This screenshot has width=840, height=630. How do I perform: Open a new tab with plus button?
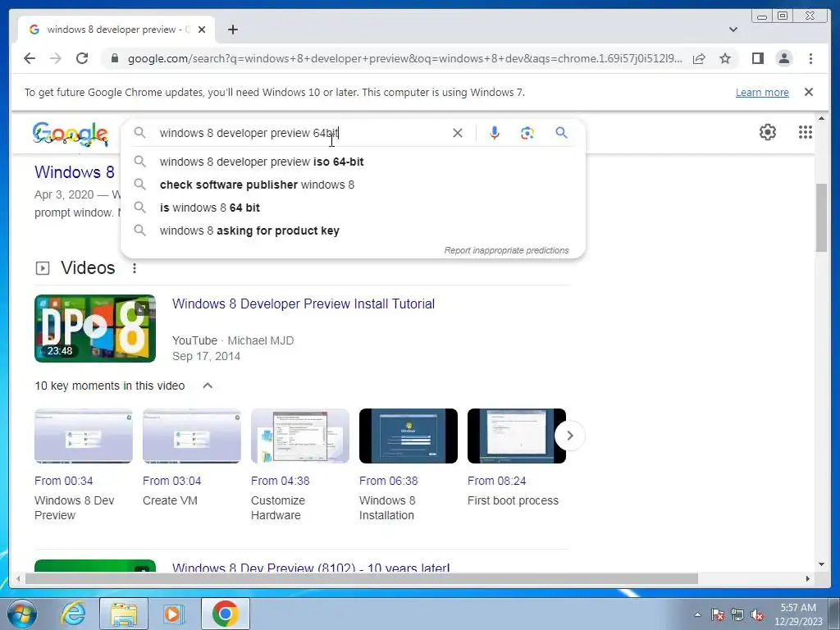(232, 30)
